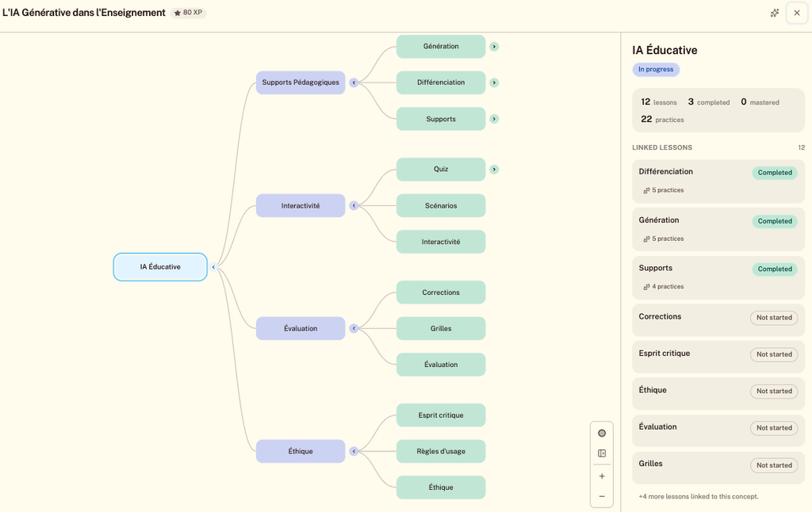Viewport: 812px width, 512px height.
Task: Open the green Interactivité leaf node
Action: (x=441, y=242)
